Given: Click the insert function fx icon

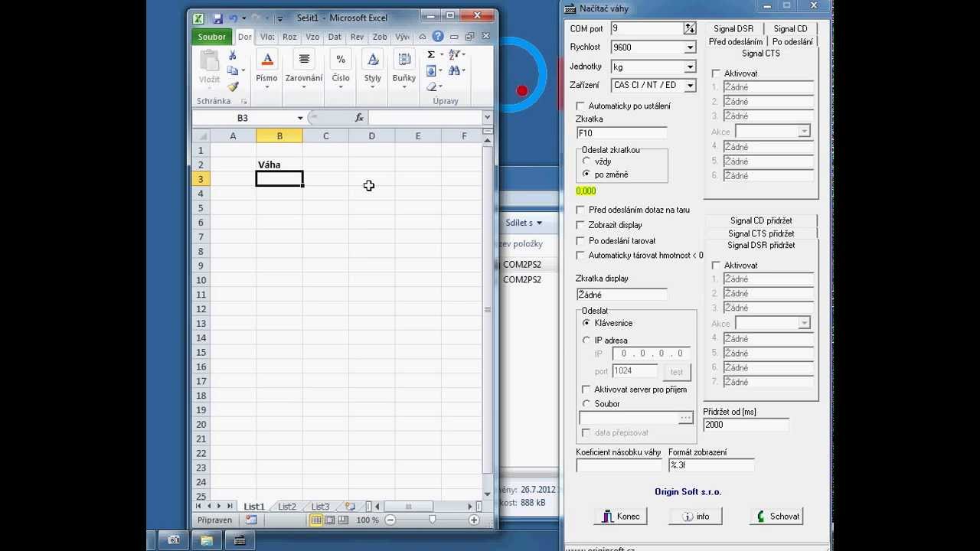Looking at the screenshot, I should point(359,118).
